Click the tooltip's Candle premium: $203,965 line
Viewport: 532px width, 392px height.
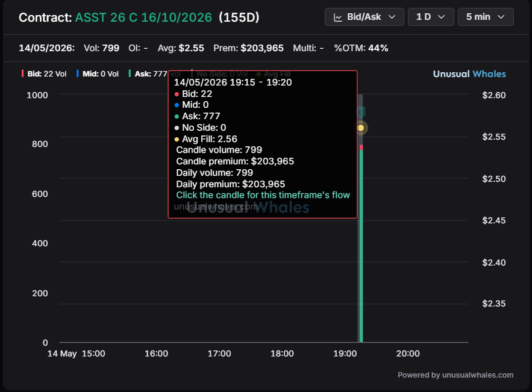235,161
